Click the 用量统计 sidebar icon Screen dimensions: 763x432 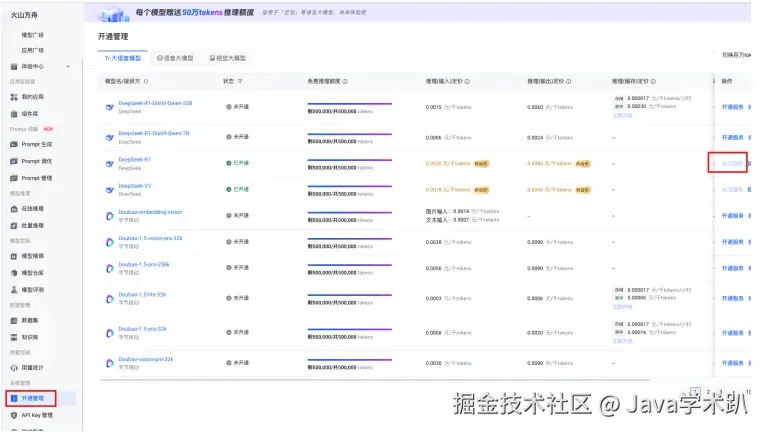tap(14, 368)
